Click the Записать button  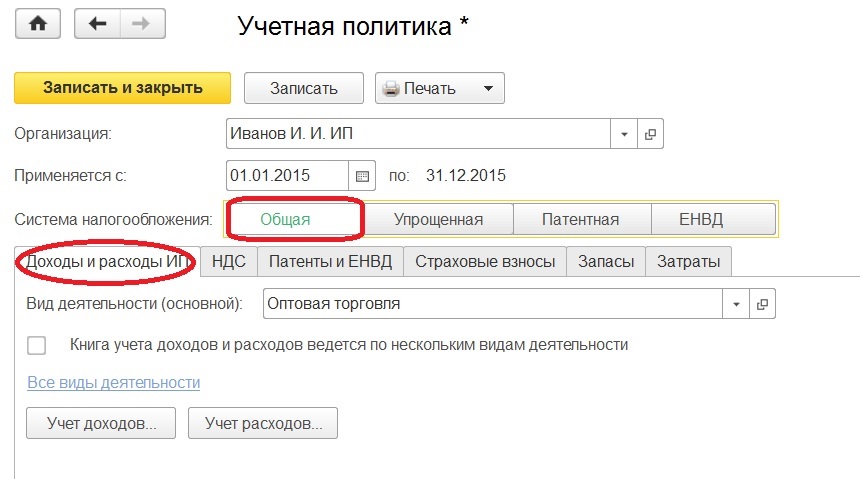coord(304,88)
